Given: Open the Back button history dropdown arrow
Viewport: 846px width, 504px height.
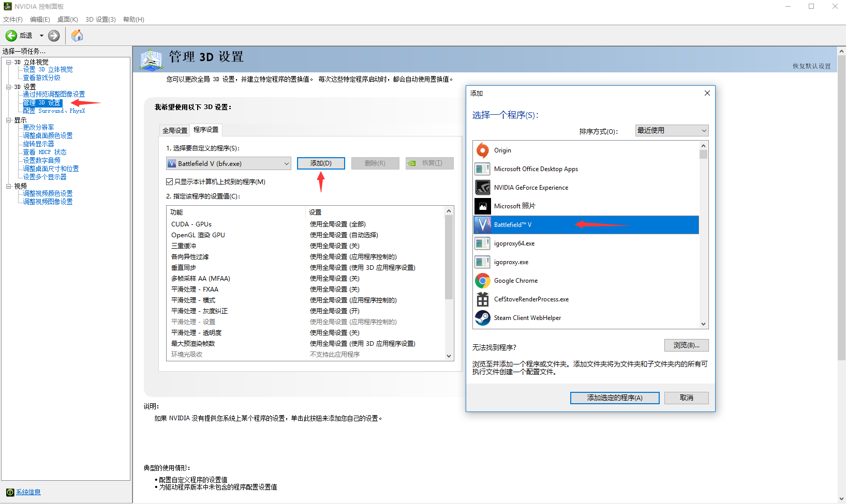Looking at the screenshot, I should (42, 36).
